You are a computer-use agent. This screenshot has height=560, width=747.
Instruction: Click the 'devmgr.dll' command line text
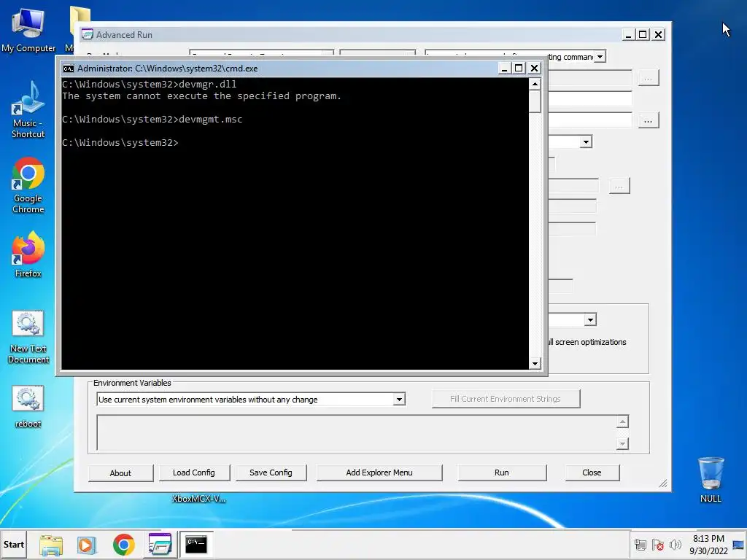[x=208, y=85]
